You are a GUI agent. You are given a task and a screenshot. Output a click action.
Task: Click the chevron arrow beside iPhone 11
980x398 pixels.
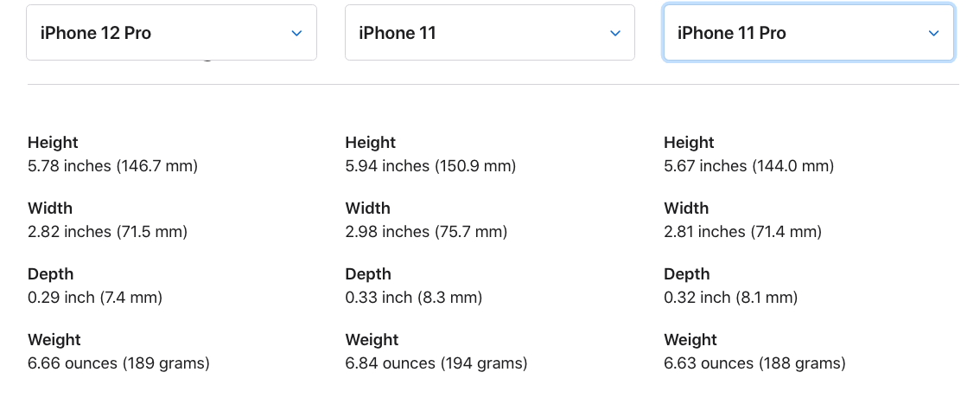pyautogui.click(x=615, y=34)
